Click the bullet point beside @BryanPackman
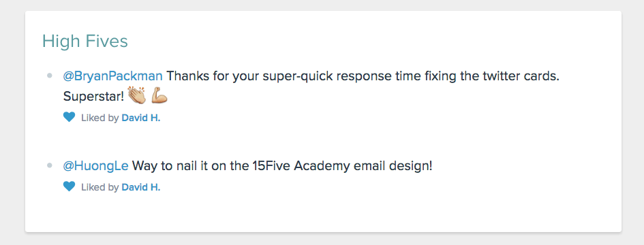Screen dimensions: 644x245 click(50, 76)
